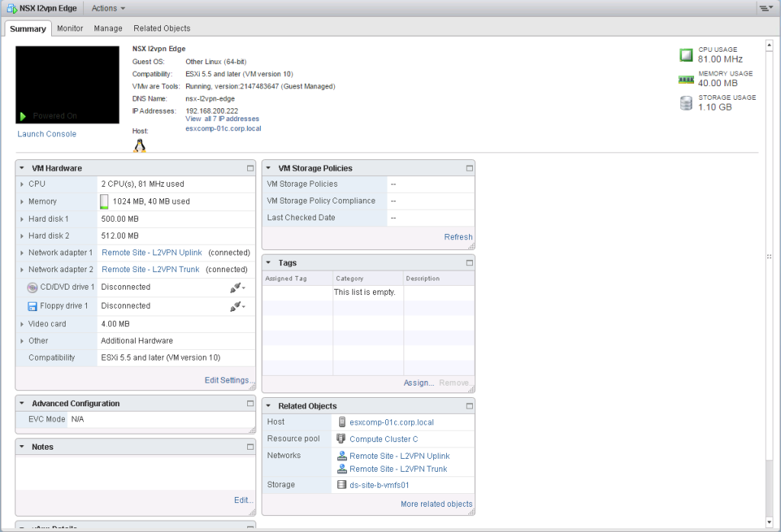Expand the Memory hardware row
Viewport: 781px width, 532px height.
(x=22, y=202)
